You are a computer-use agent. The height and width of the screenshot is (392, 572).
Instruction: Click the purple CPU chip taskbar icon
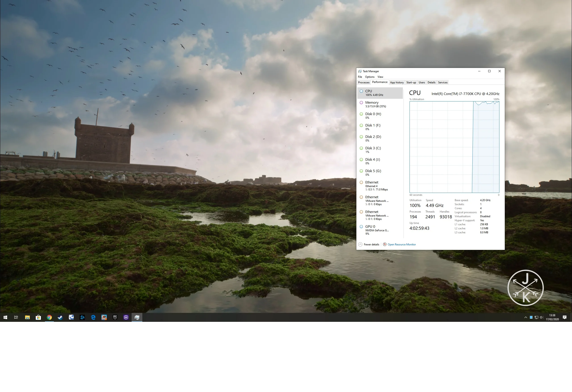point(126,317)
